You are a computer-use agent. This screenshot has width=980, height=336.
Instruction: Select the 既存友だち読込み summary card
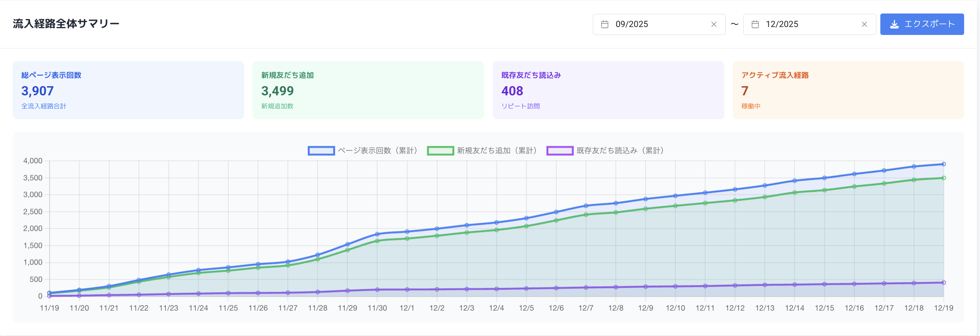(x=608, y=90)
